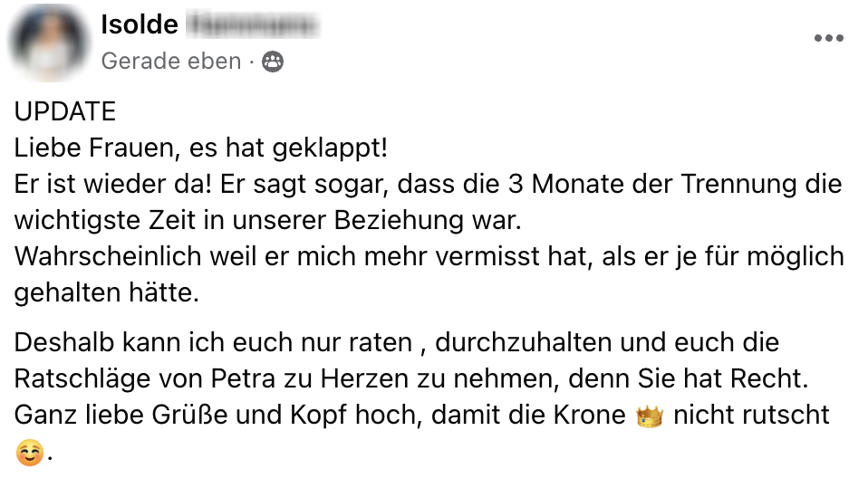
Task: Click the smiling emoji ending the post
Action: [29, 453]
